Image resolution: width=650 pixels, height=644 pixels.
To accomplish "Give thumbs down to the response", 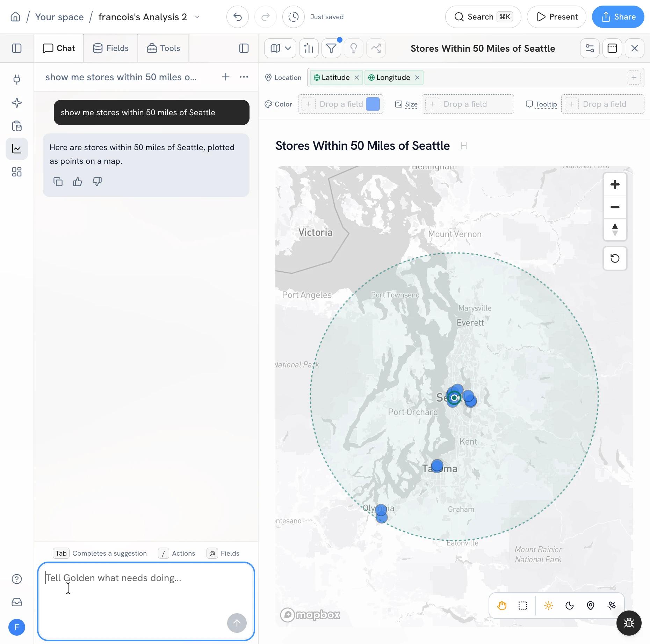I will tap(97, 182).
